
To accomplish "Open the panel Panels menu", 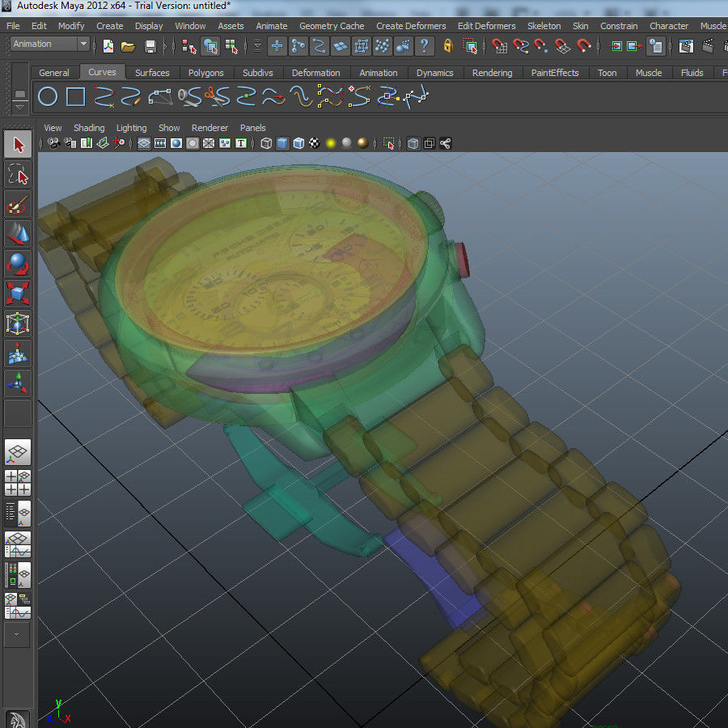I will click(x=252, y=128).
